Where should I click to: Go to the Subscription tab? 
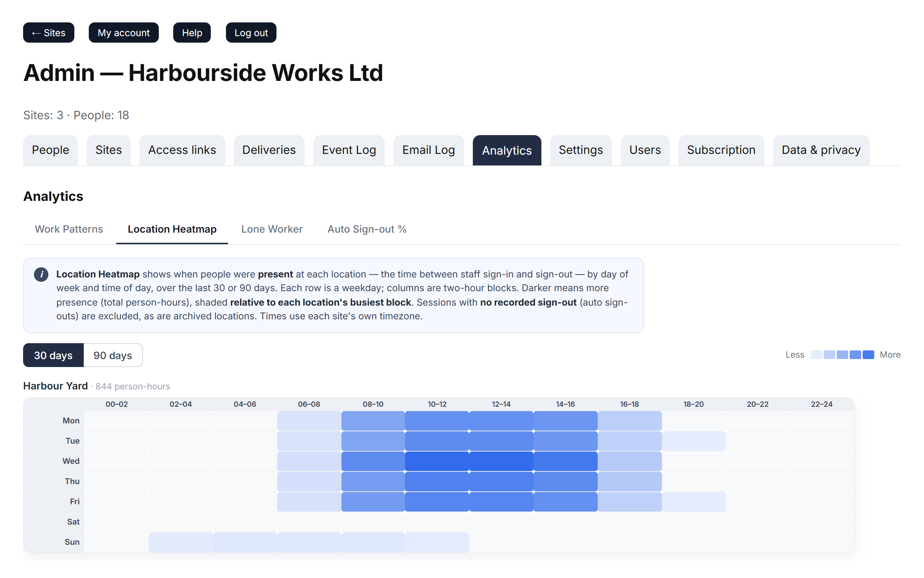click(721, 150)
